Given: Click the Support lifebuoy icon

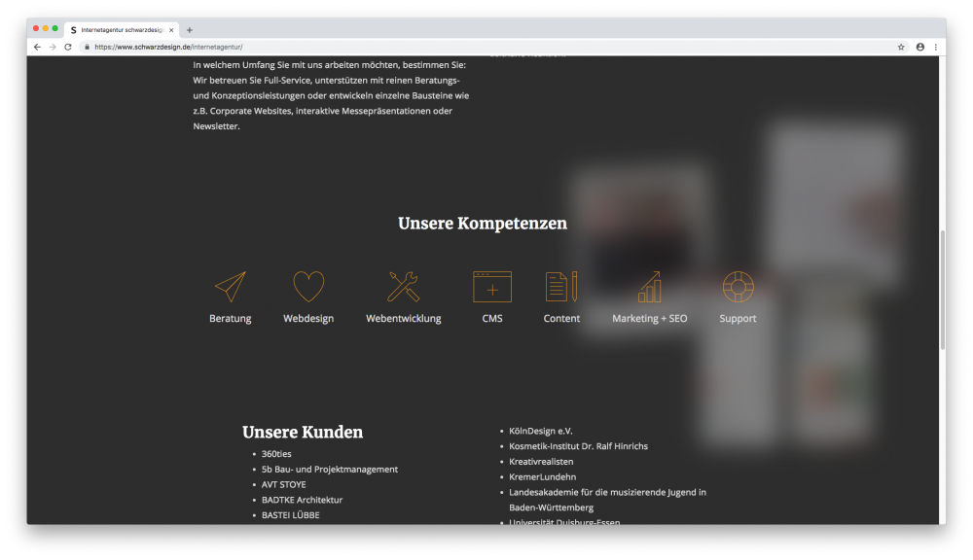Looking at the screenshot, I should pyautogui.click(x=738, y=286).
